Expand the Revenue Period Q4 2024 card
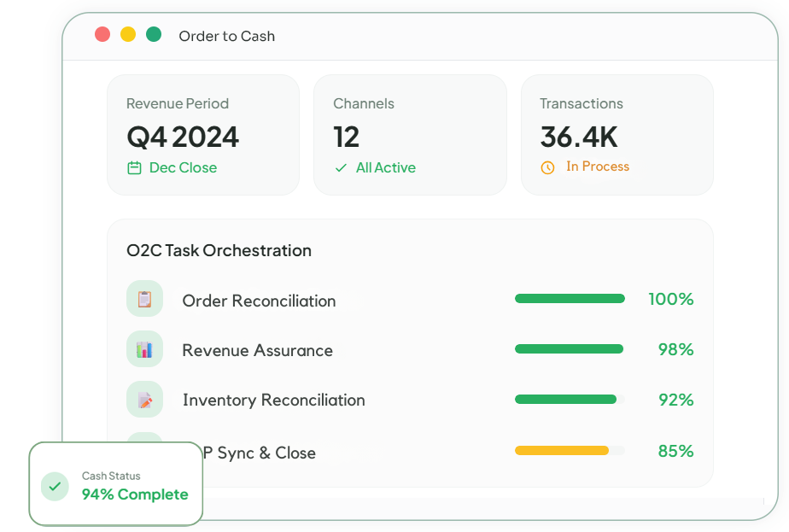The width and height of the screenshot is (789, 532). 203,135
